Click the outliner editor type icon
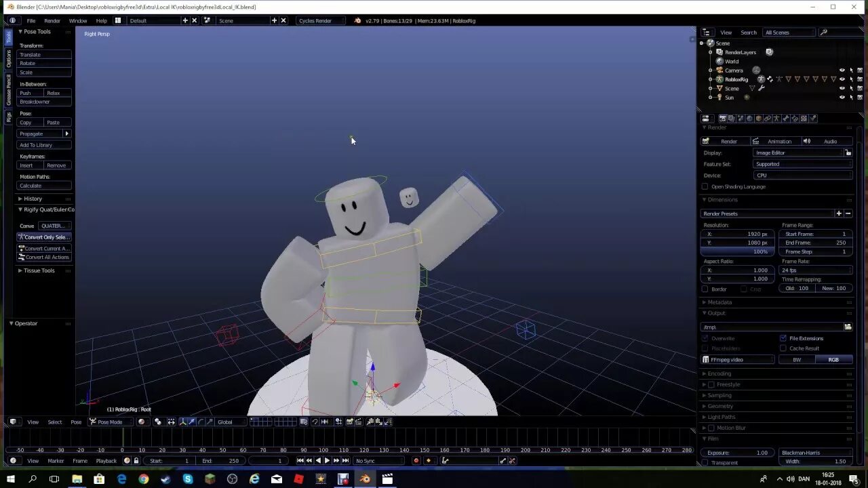 coord(706,32)
